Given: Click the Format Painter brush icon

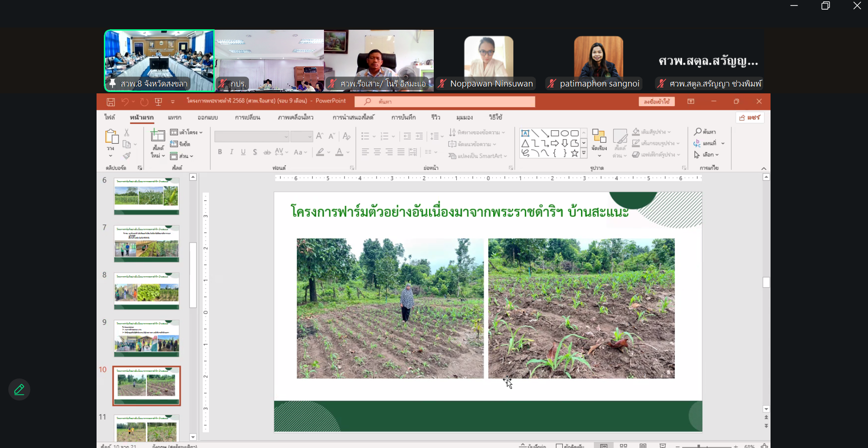Looking at the screenshot, I should [127, 156].
